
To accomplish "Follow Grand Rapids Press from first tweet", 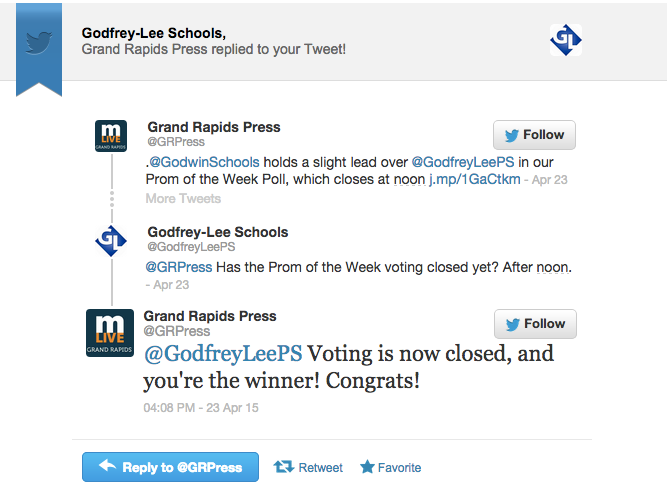I will pos(534,135).
